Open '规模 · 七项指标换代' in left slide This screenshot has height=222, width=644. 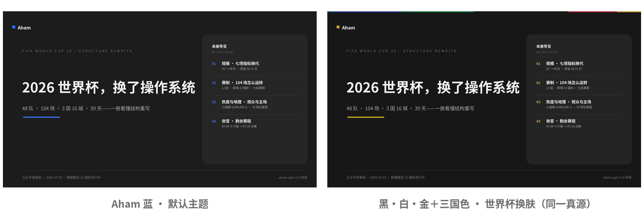pyautogui.click(x=240, y=63)
